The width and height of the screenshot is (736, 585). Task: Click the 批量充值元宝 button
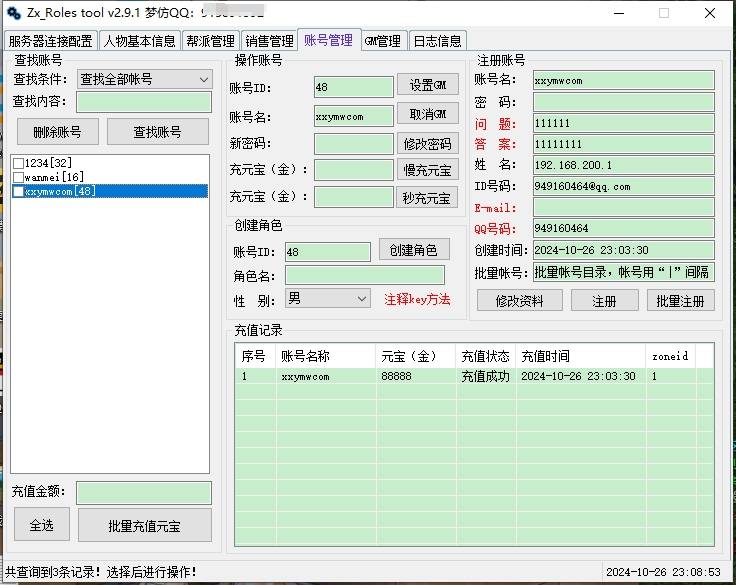(x=145, y=525)
